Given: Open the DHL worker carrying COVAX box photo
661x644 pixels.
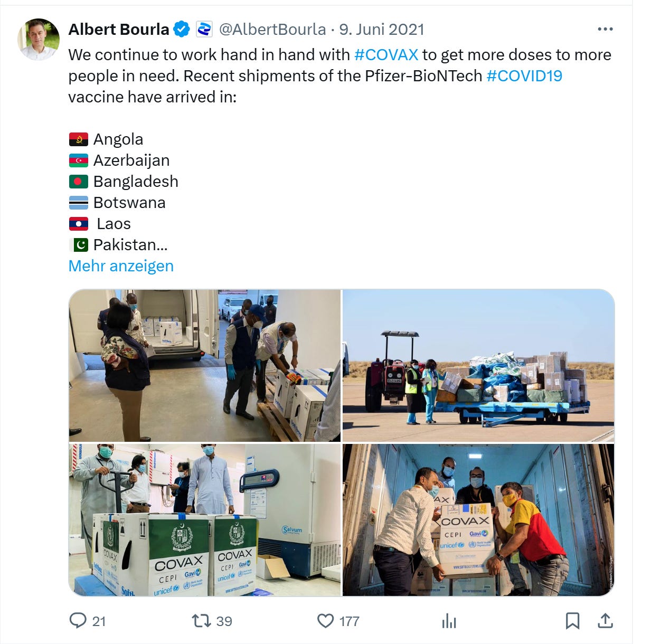Looking at the screenshot, I should [x=478, y=520].
